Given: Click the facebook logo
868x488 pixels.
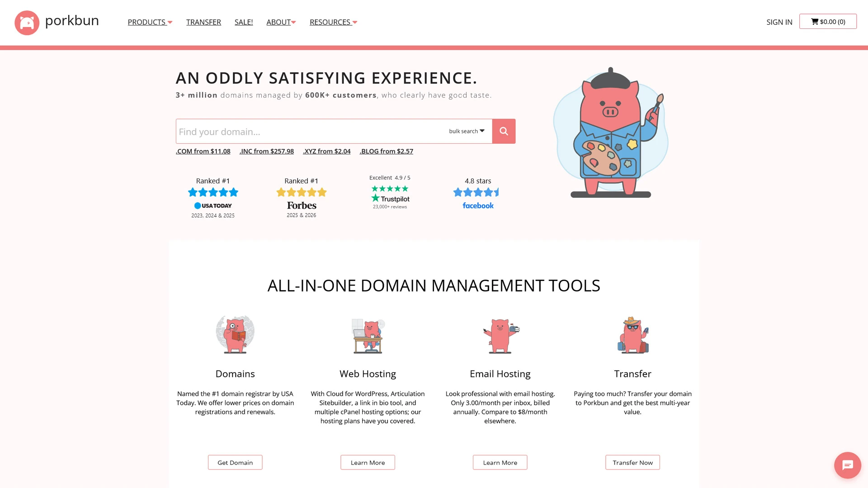Looking at the screenshot, I should pos(478,206).
